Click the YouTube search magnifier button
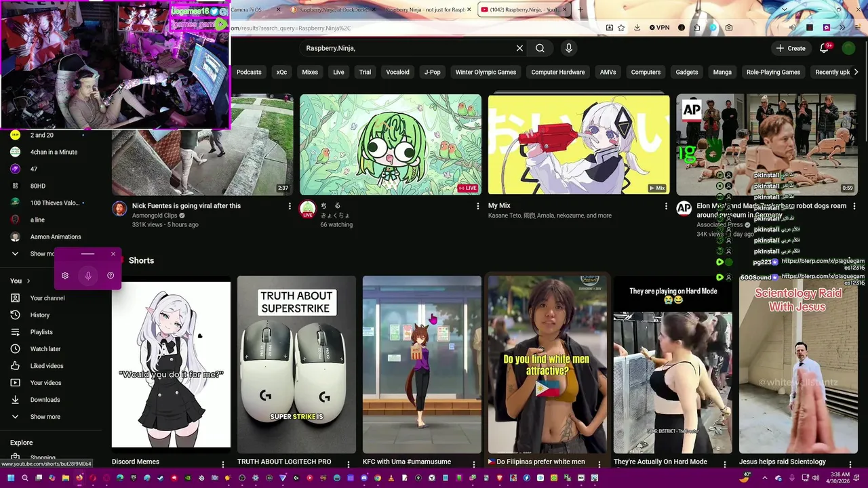868x488 pixels. 540,48
